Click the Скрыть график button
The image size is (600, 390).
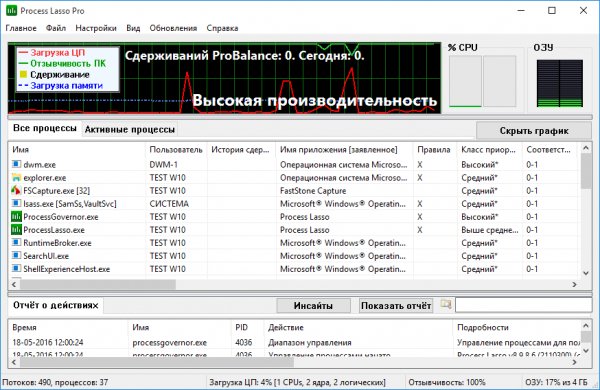534,131
